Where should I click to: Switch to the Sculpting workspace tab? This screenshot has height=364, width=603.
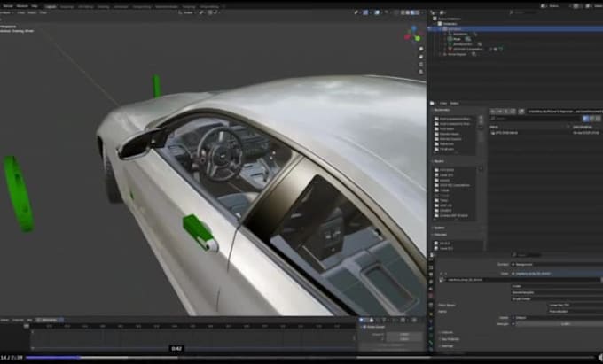pyautogui.click(x=85, y=6)
